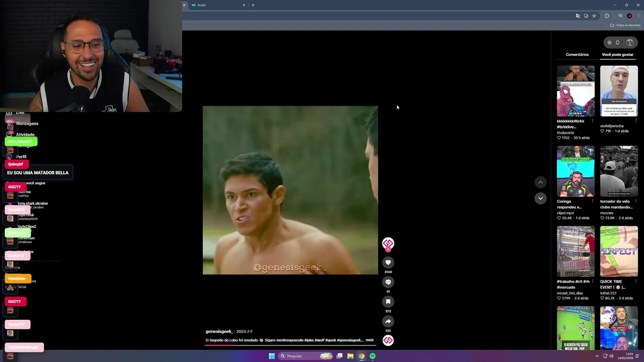Open the QUICK TIME EVENT video thumbnail
This screenshot has height=362, width=644.
[x=619, y=251]
